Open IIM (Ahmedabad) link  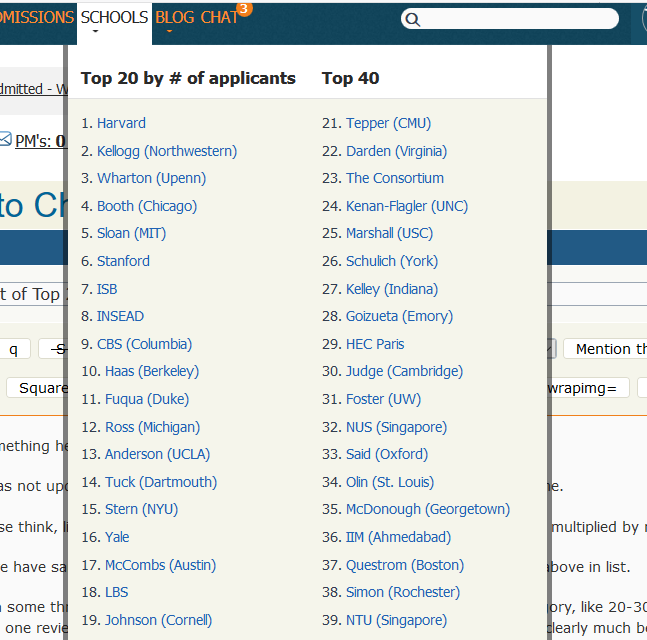399,537
